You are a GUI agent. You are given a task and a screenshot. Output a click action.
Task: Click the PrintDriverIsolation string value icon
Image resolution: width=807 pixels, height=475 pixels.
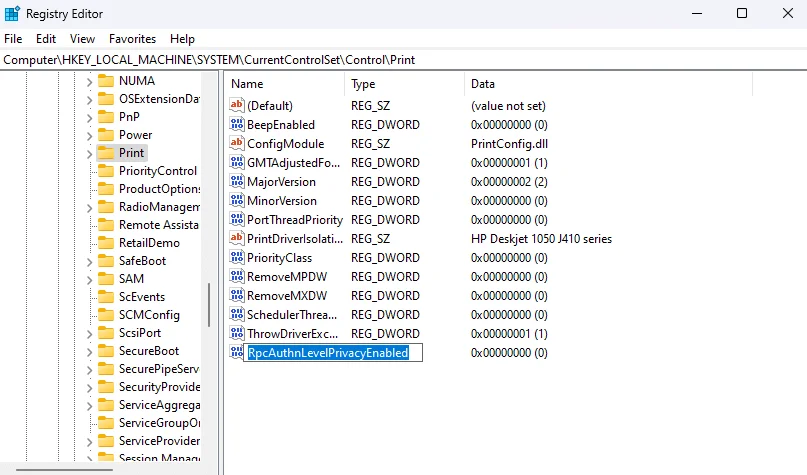(x=237, y=238)
